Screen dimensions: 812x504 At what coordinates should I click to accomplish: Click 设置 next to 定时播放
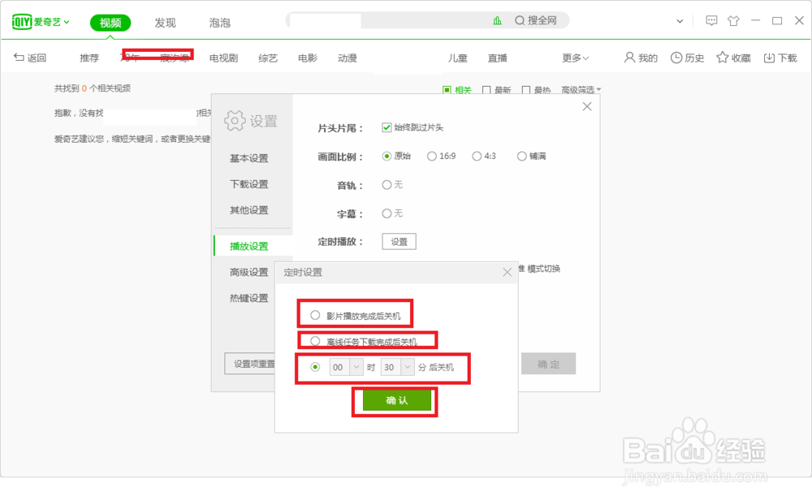pos(399,241)
